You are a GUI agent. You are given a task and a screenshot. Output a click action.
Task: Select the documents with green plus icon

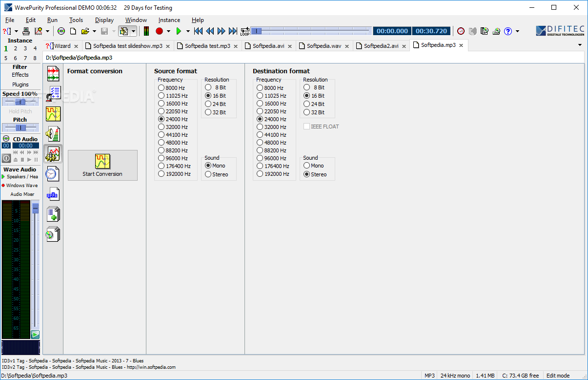coord(53,214)
